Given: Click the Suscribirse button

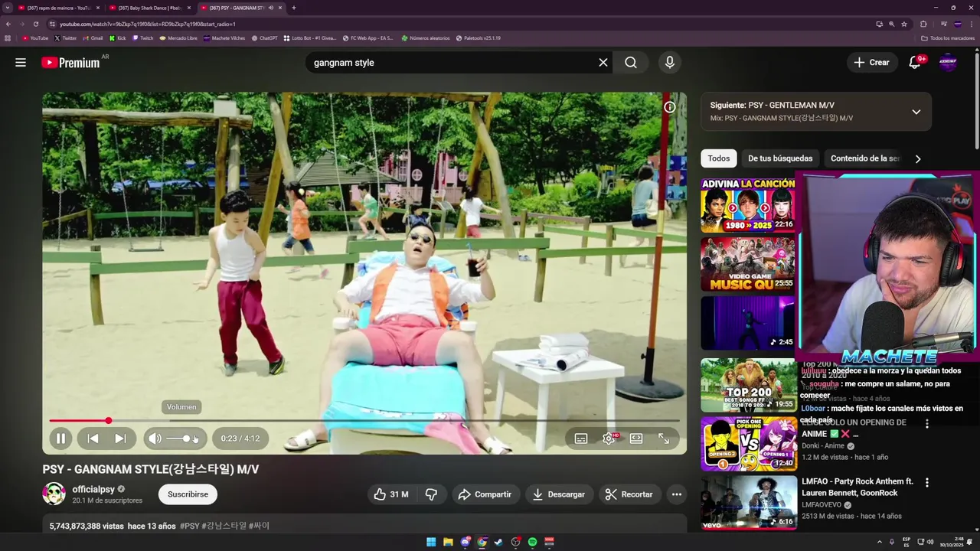Looking at the screenshot, I should pos(188,494).
